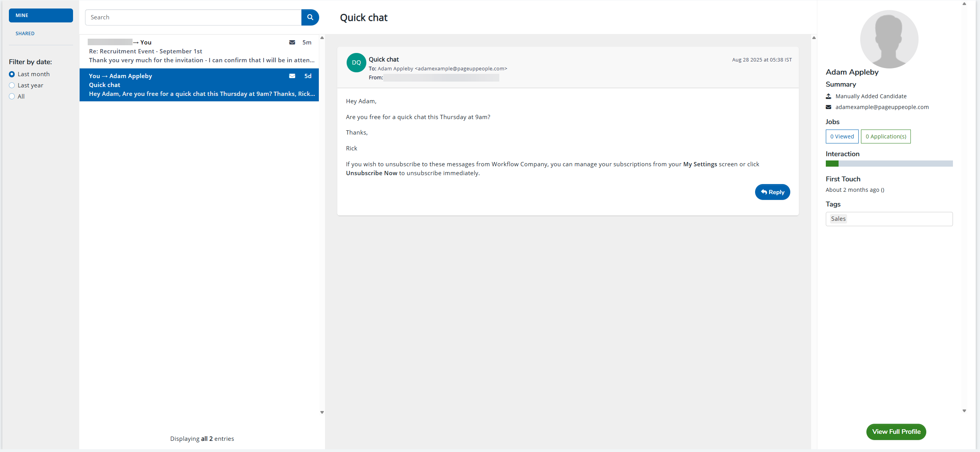
Task: Click the Interaction progress bar
Action: coord(889,164)
